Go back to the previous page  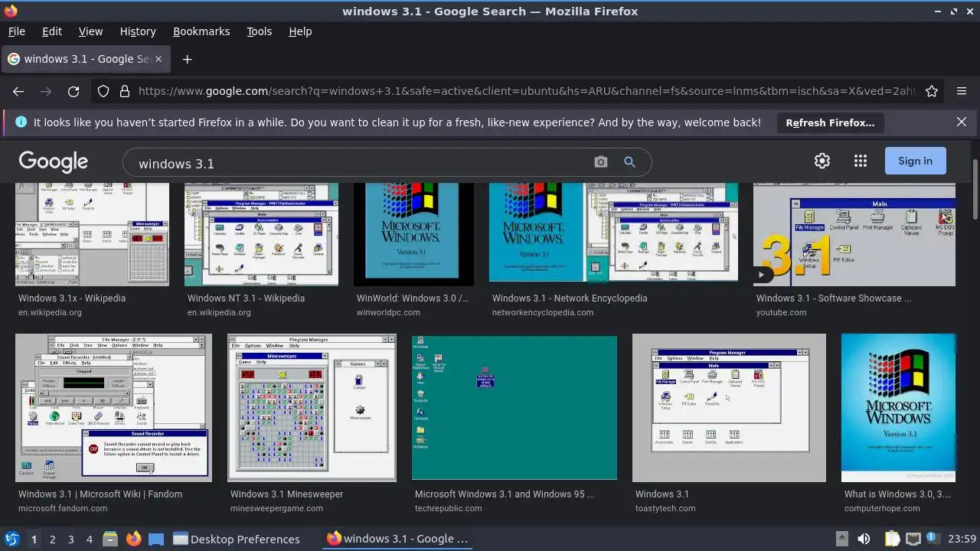[x=18, y=91]
